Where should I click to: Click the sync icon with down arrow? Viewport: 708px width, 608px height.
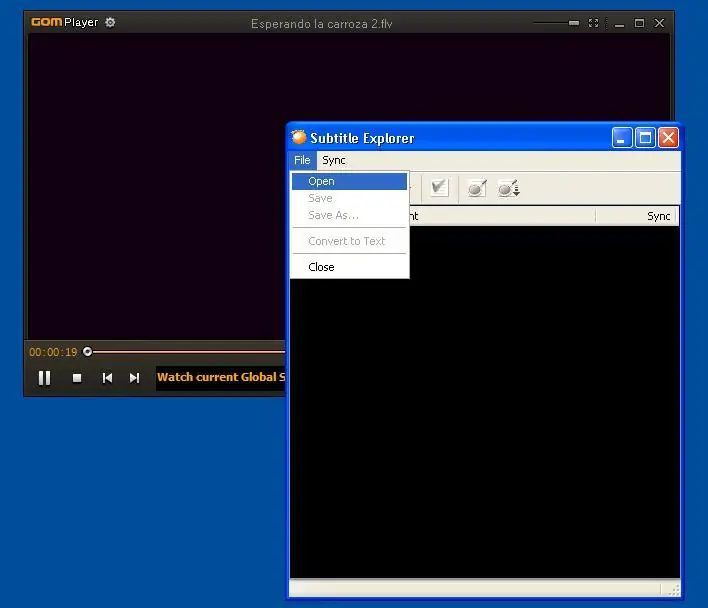(x=508, y=188)
